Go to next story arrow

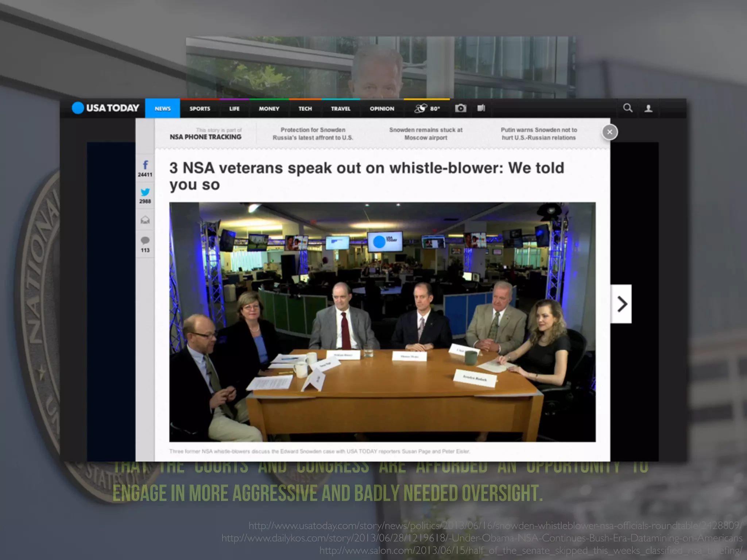(622, 304)
